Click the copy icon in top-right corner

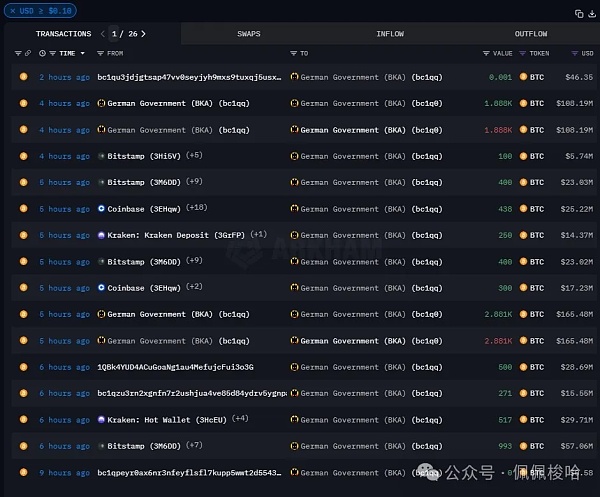pos(579,13)
